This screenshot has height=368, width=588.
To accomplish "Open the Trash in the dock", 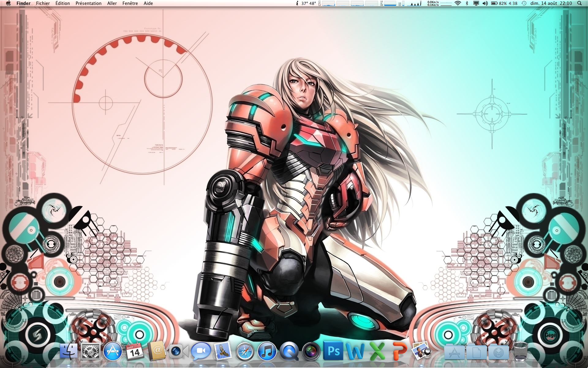I will pyautogui.click(x=520, y=352).
